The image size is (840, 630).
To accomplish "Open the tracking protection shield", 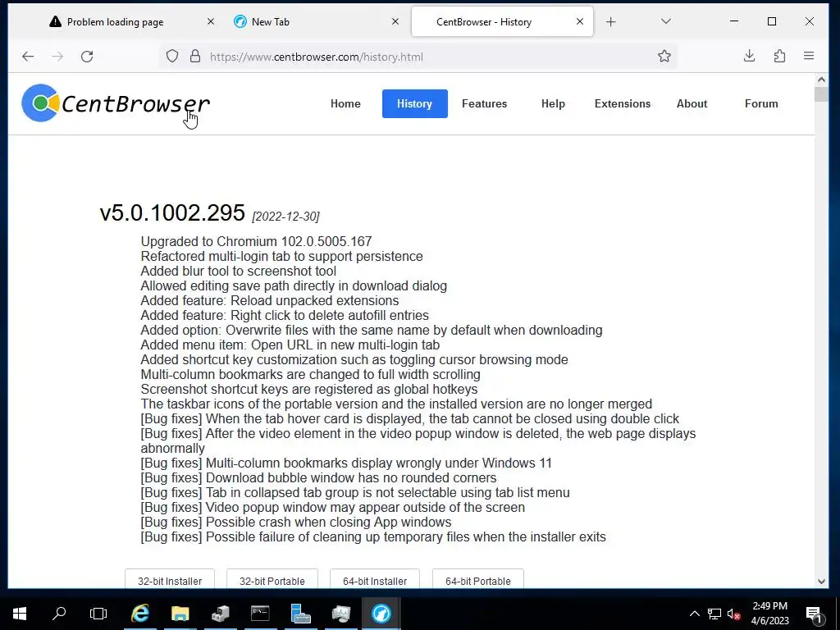I will 172,57.
